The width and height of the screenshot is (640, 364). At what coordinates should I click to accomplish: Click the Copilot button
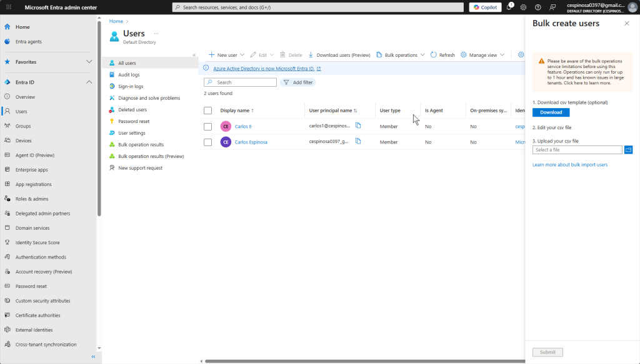click(485, 7)
